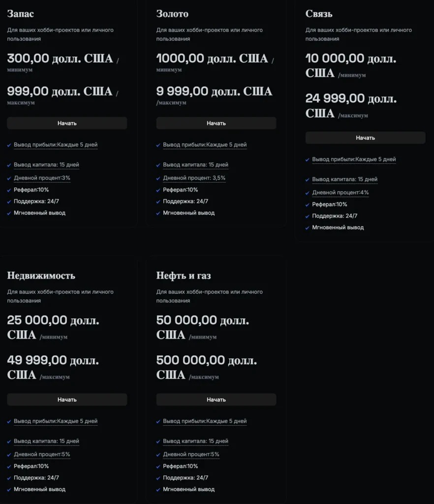Open Вывод прибыли link in Нефть и газ

205,421
